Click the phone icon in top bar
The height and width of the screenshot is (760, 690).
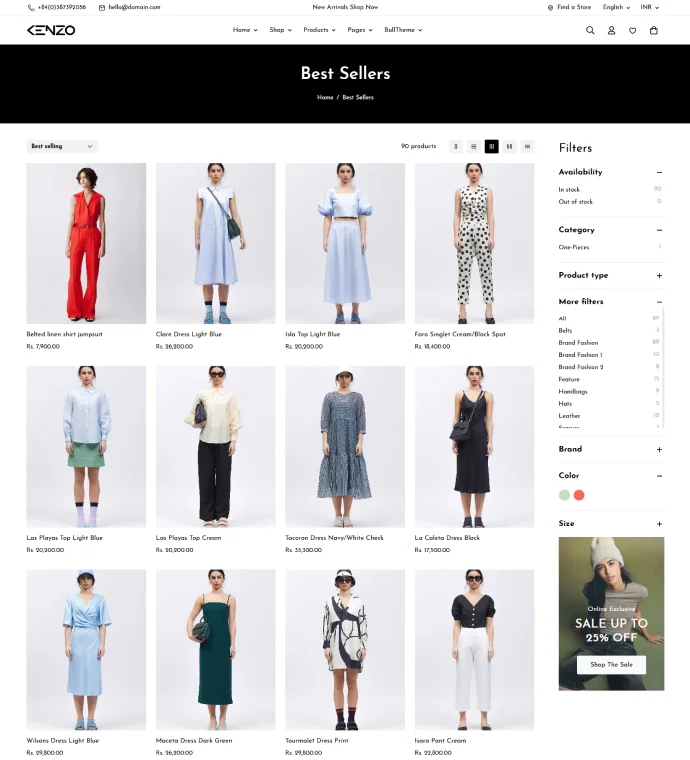pos(31,8)
